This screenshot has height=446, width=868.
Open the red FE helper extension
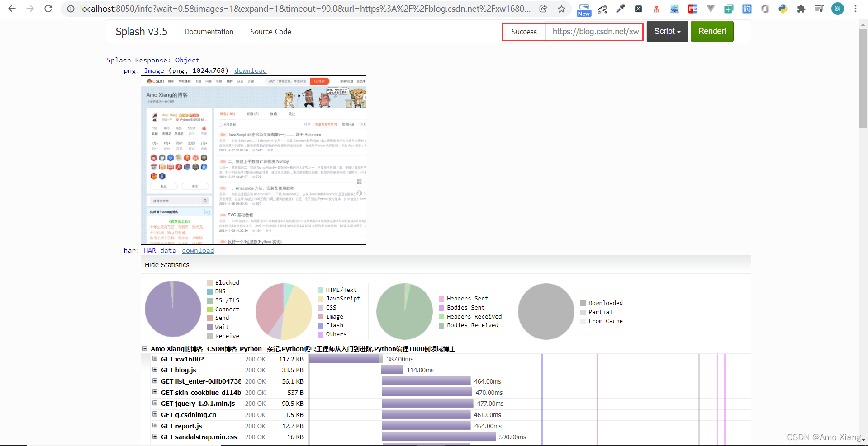[x=693, y=9]
